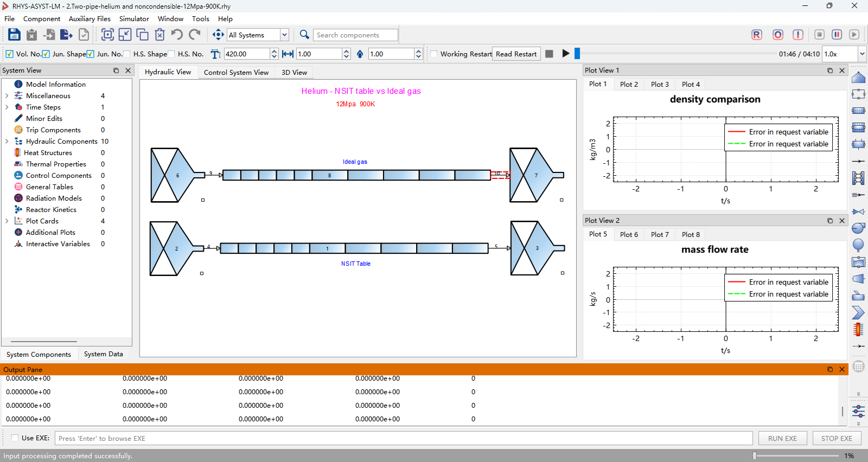868x462 pixels.
Task: Click the simulation playback timeline slider
Action: 676,54
